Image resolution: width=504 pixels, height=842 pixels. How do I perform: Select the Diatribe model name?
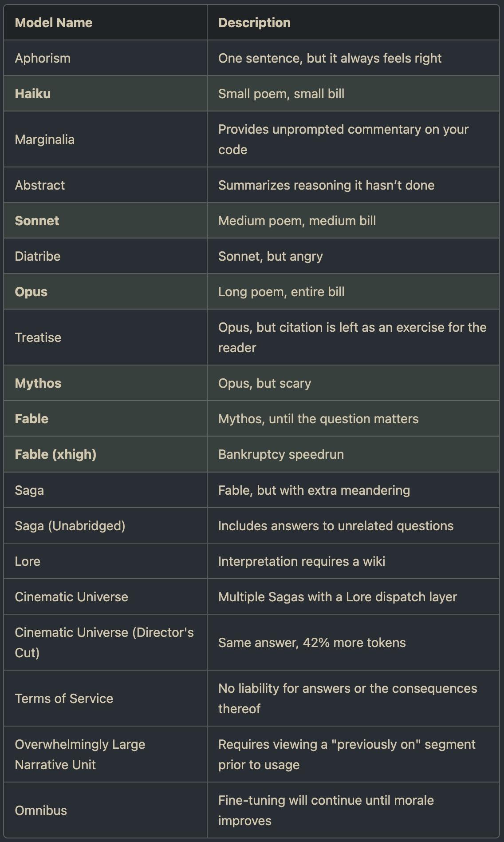coord(38,256)
